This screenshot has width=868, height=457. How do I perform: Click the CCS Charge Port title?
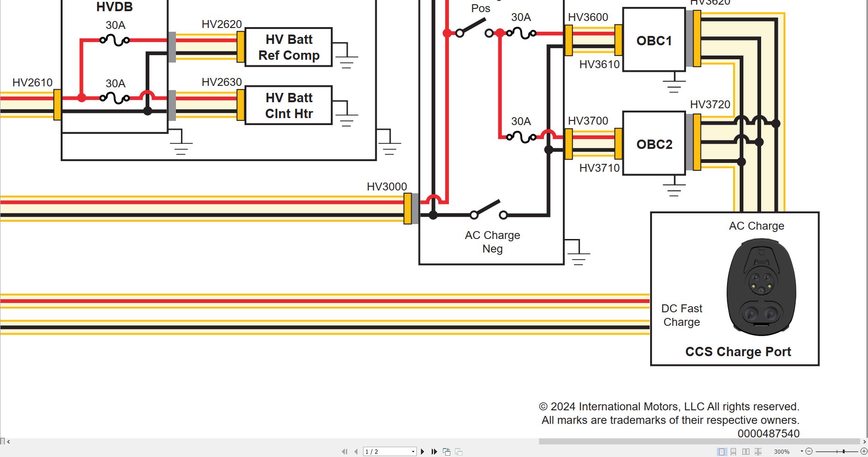pyautogui.click(x=738, y=352)
